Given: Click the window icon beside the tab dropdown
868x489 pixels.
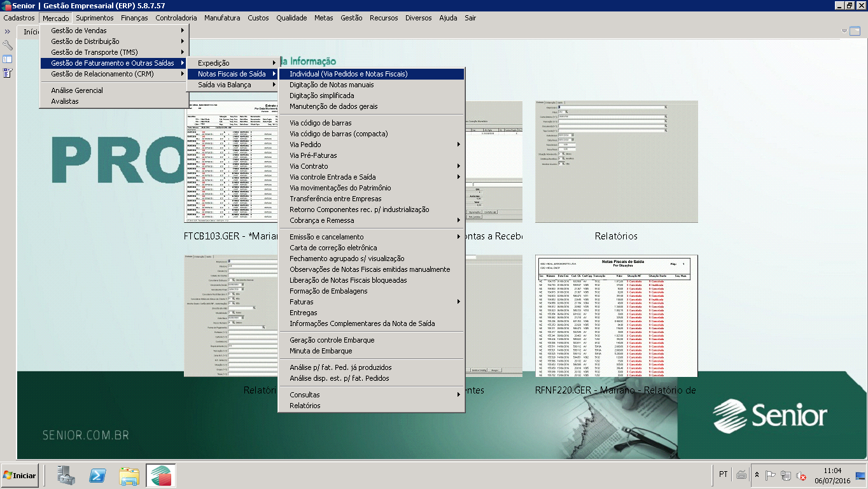Looking at the screenshot, I should pyautogui.click(x=855, y=30).
